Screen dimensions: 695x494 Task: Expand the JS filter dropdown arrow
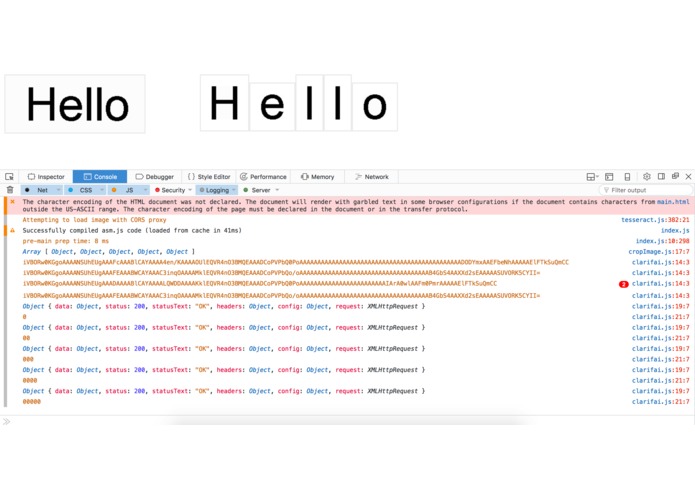pos(145,190)
